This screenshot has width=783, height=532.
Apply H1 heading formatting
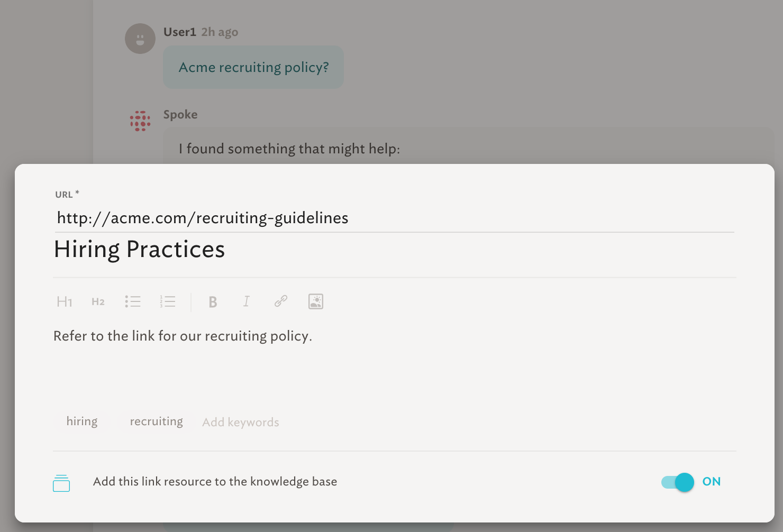tap(65, 301)
